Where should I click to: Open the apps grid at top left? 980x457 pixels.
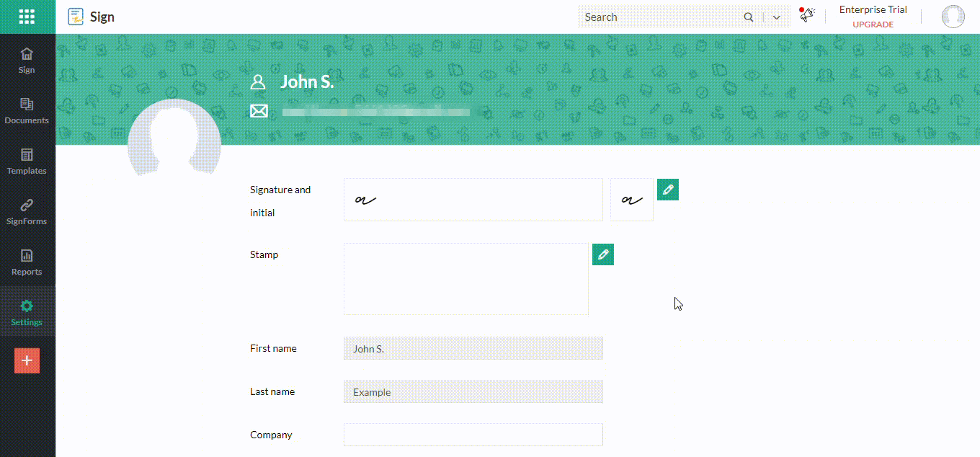pos(27,16)
